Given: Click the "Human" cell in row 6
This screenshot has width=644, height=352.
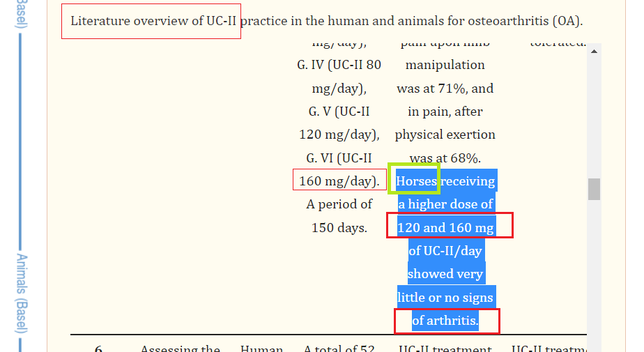Looking at the screenshot, I should click(261, 349).
